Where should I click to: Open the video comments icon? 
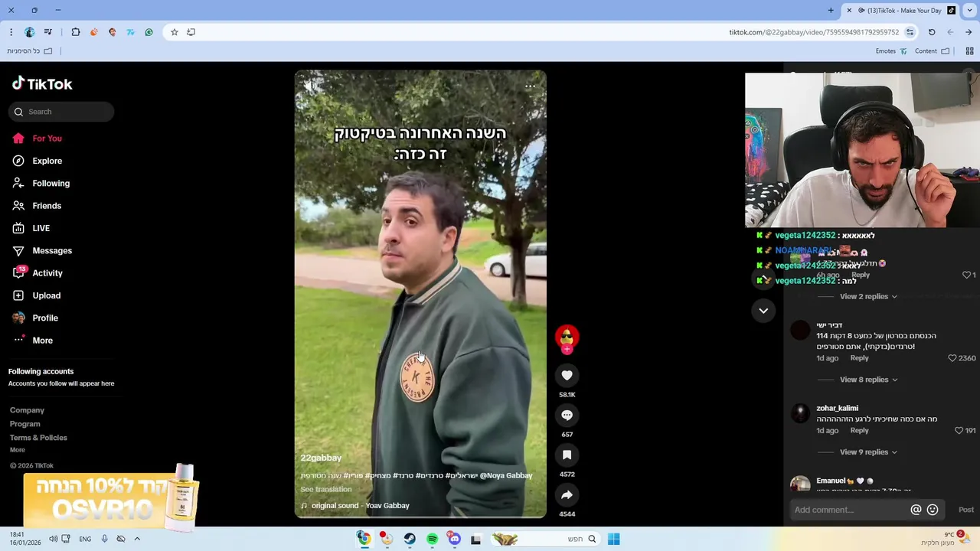567,416
